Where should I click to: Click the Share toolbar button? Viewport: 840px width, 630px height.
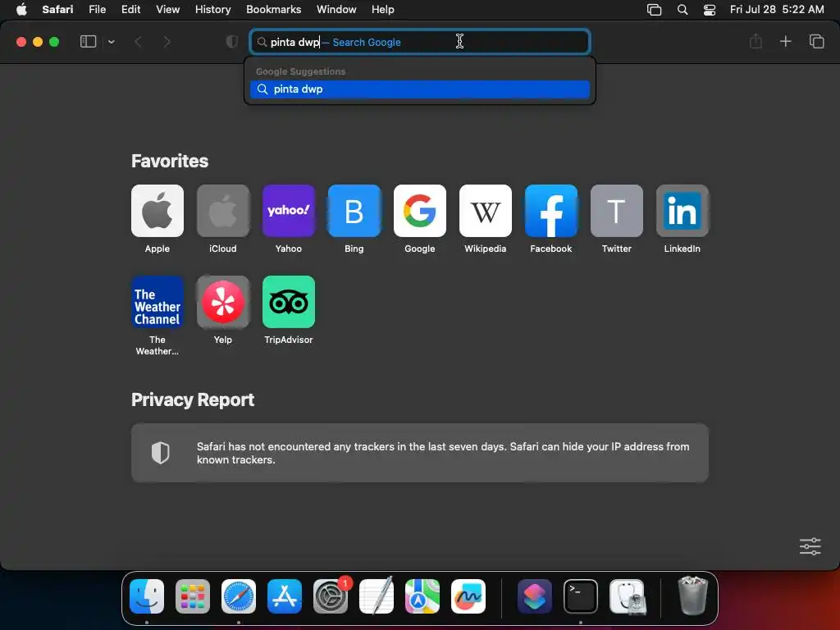coord(756,41)
